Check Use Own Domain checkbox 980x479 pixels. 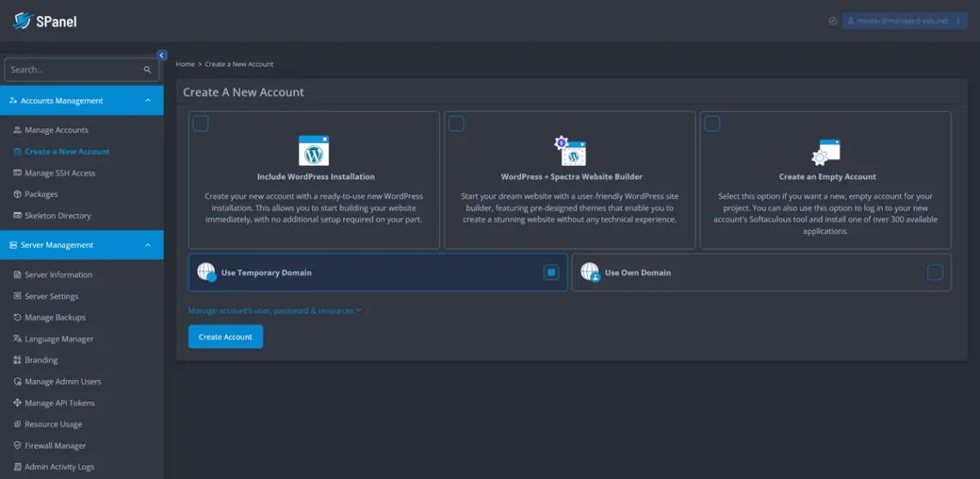pyautogui.click(x=935, y=272)
